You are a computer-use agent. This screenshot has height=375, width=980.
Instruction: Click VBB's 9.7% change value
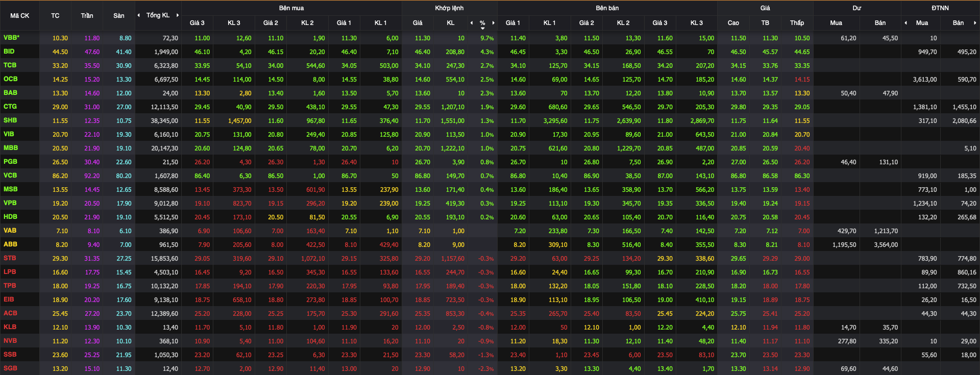tap(487, 38)
